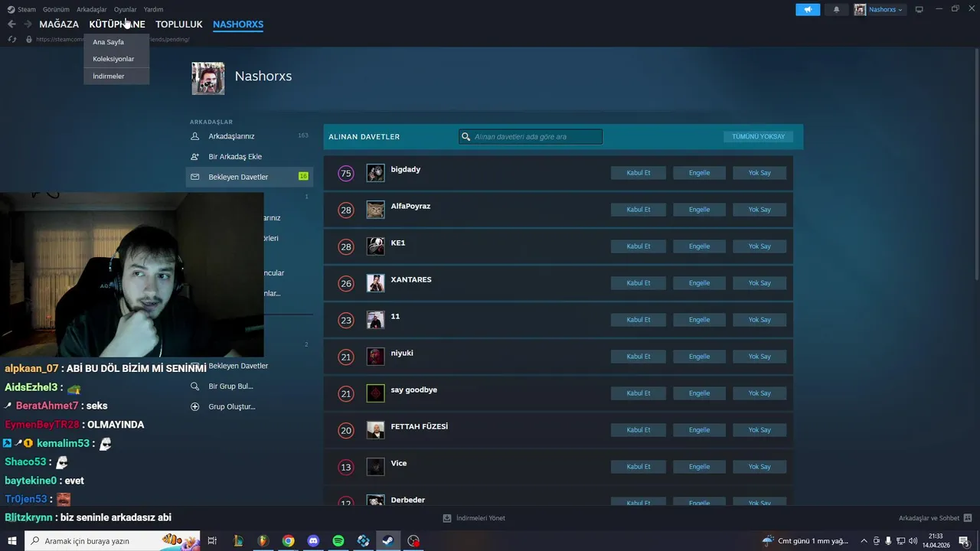This screenshot has width=980, height=551.
Task: Open the notifications bell icon
Action: click(x=836, y=9)
